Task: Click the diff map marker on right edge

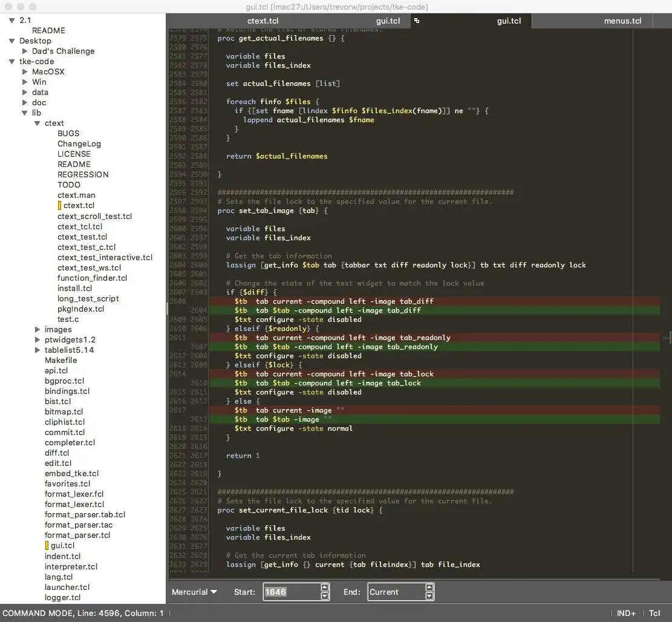Action: pos(667,338)
